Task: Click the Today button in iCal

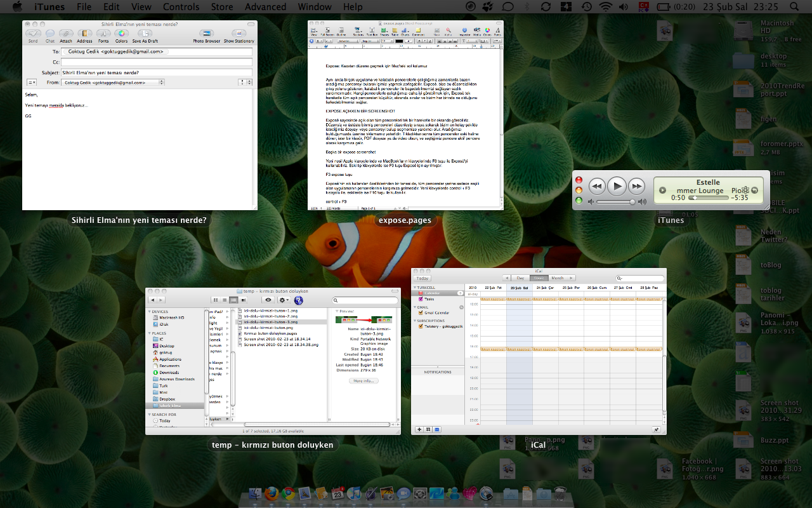Action: click(x=422, y=278)
